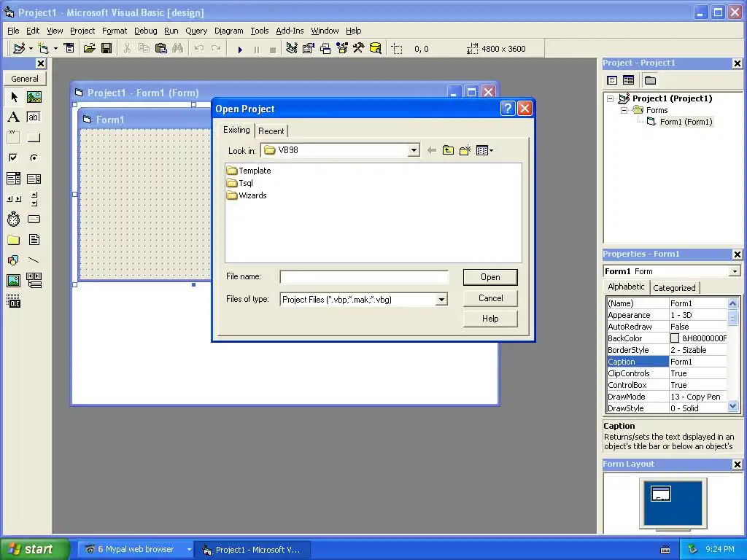
Task: Click the Cancel button in dialog
Action: pos(490,298)
